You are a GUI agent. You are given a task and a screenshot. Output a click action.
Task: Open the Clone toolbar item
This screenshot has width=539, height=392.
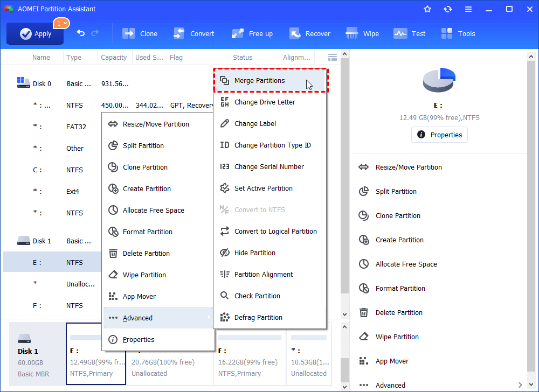click(x=140, y=33)
